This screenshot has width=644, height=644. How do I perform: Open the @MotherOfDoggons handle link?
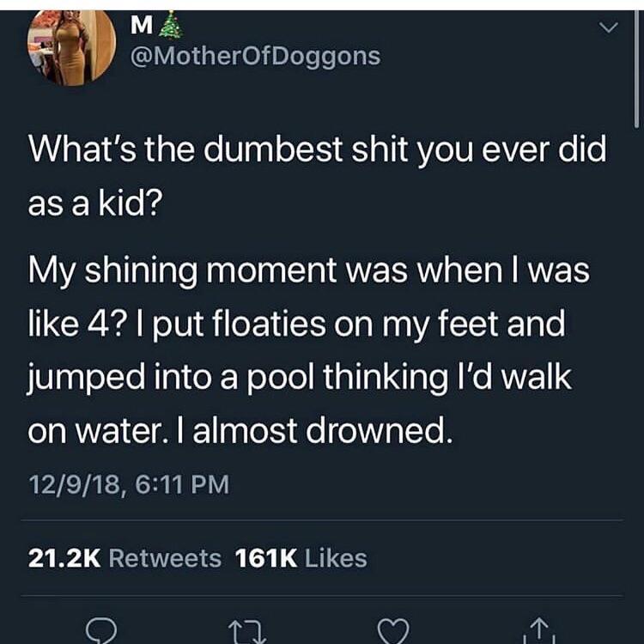(252, 58)
